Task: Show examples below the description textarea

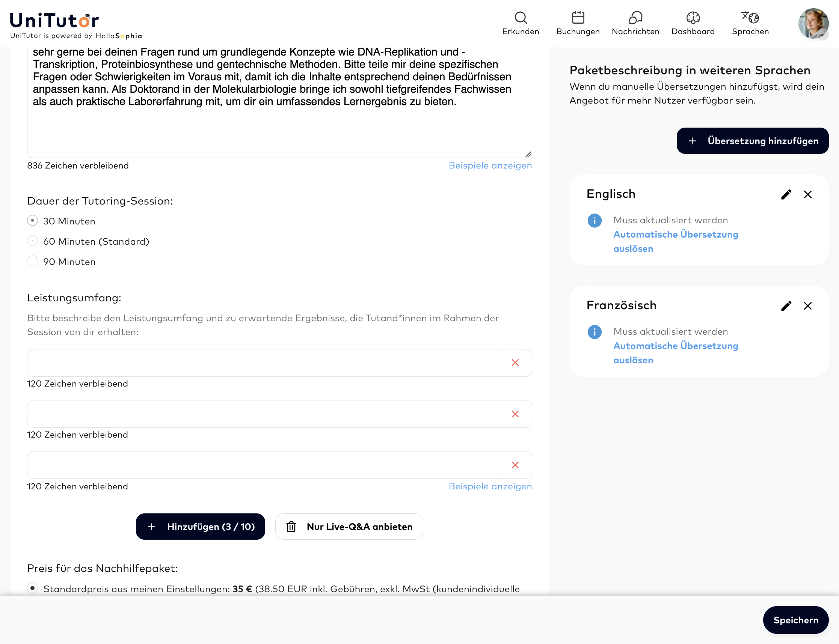Action: tap(490, 165)
